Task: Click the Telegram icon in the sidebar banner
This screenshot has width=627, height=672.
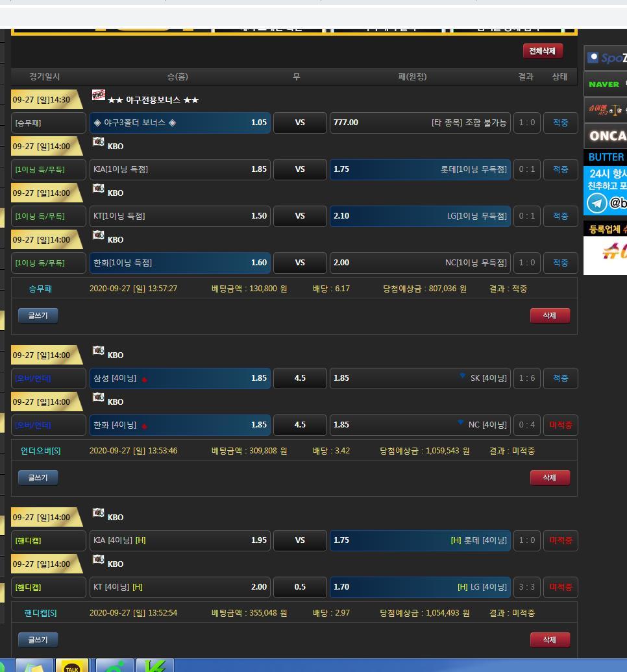Action: click(596, 203)
